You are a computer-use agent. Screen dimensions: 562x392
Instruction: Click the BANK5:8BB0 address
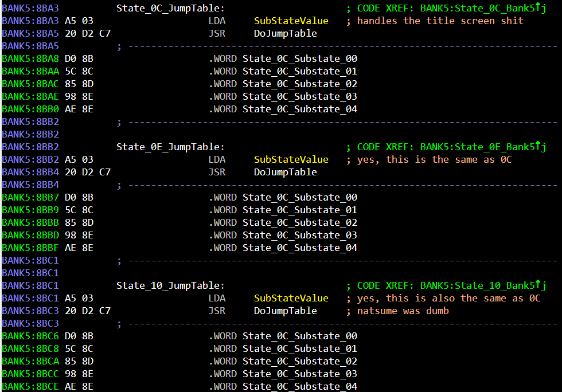click(x=30, y=109)
